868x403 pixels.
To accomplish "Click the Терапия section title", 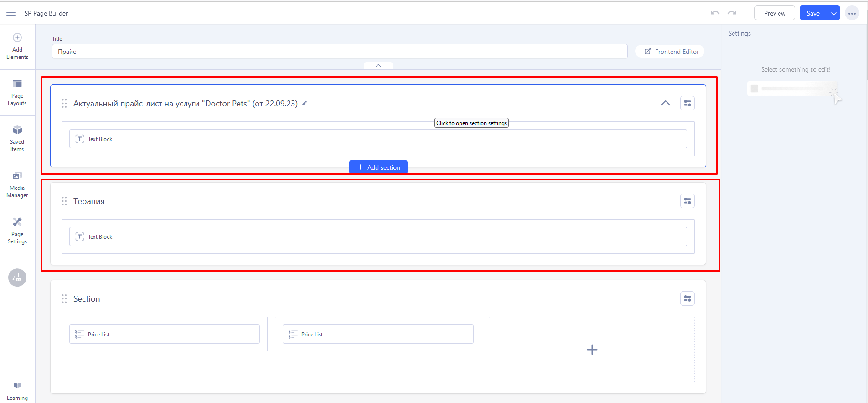I will click(89, 201).
